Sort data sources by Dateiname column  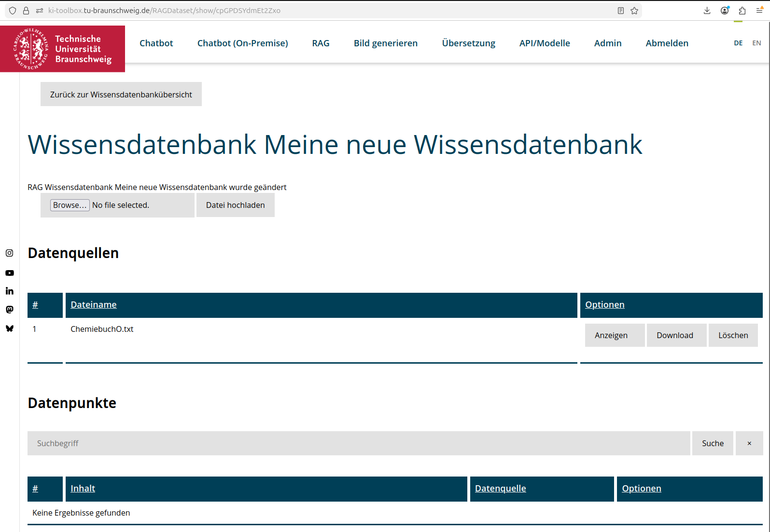click(x=94, y=305)
